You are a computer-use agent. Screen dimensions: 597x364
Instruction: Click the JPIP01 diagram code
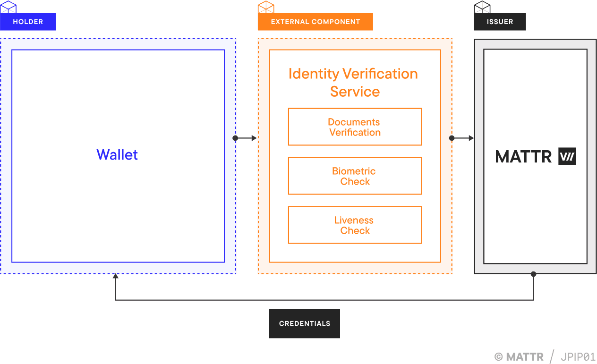(578, 356)
